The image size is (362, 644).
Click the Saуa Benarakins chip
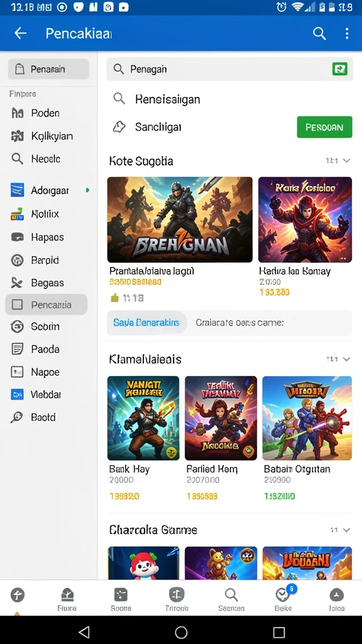coord(146,323)
